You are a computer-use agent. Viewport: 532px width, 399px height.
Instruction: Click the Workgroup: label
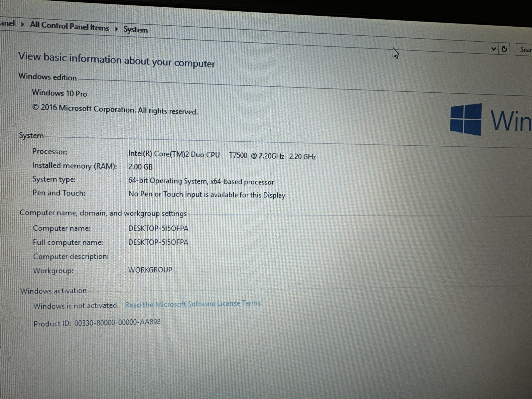pyautogui.click(x=53, y=271)
